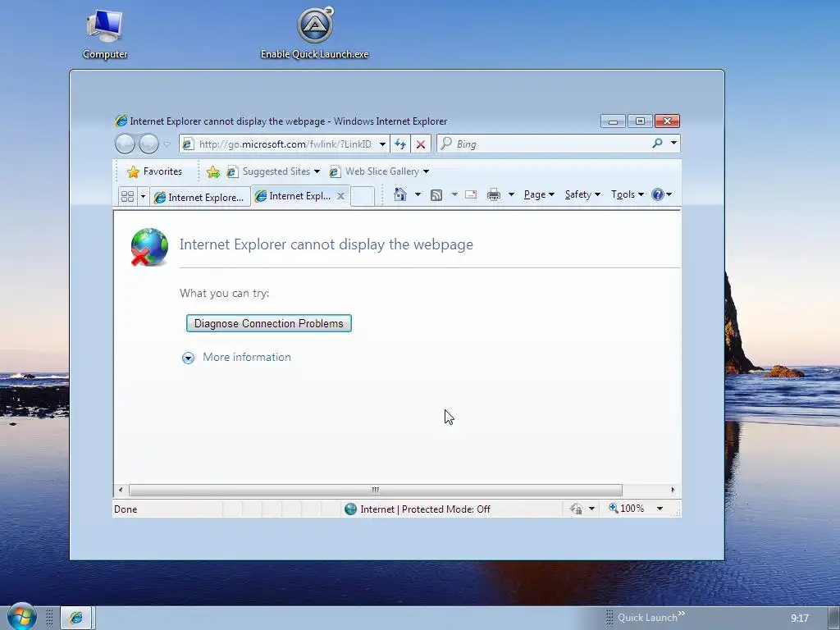The width and height of the screenshot is (840, 630).
Task: Click the taskbar clock 9:17
Action: 800,619
